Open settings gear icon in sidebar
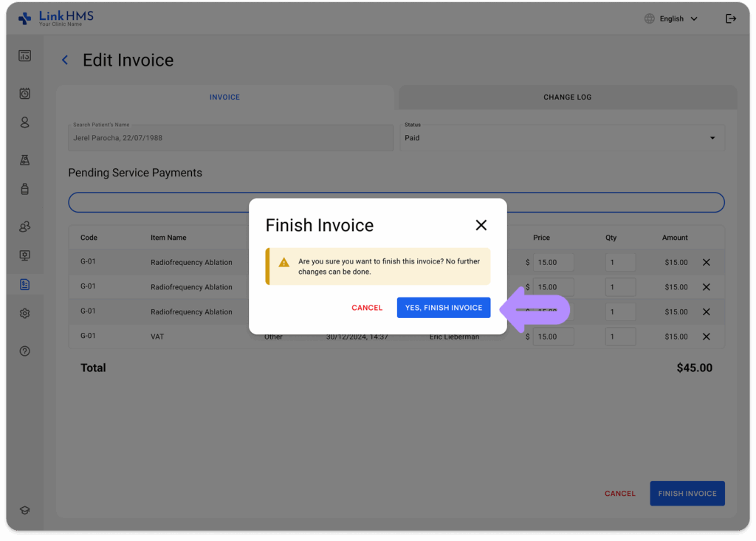This screenshot has width=756, height=541. click(x=24, y=314)
